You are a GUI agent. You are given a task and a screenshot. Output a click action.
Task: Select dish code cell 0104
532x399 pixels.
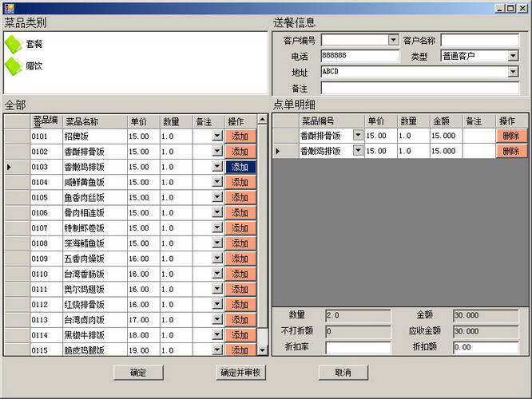pyautogui.click(x=46, y=182)
